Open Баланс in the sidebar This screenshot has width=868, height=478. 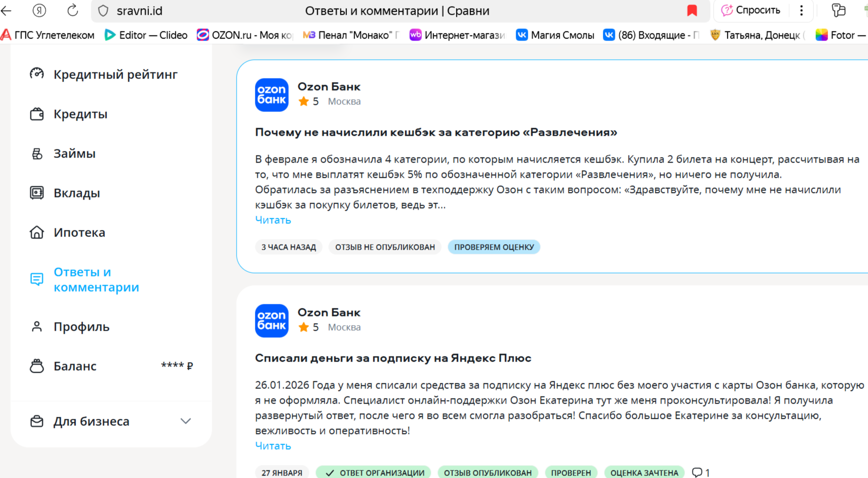(x=75, y=366)
